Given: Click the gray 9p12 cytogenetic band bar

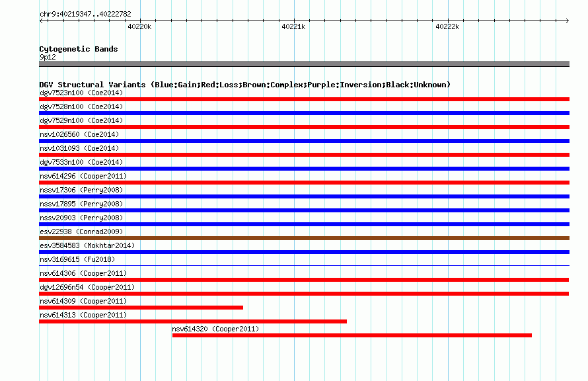Looking at the screenshot, I should [x=304, y=64].
